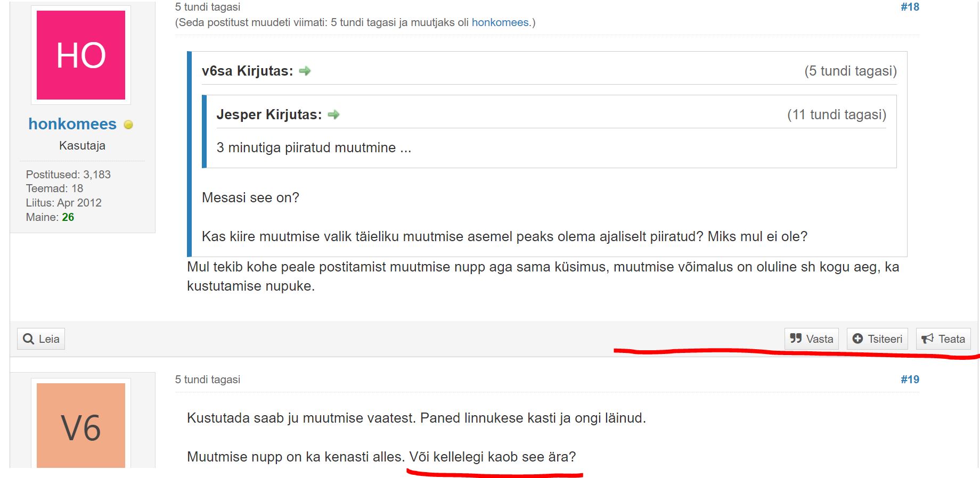Open the #18 post permalink
The width and height of the screenshot is (980, 478).
point(910,7)
